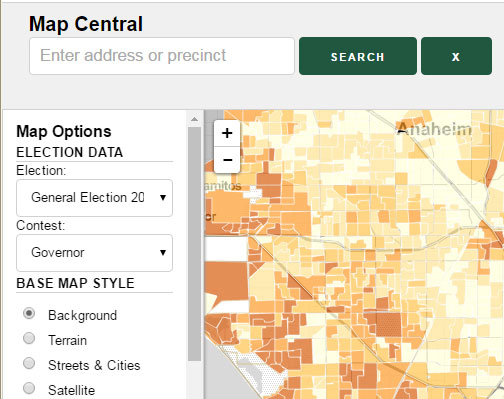Select the Background base map style
This screenshot has width=504, height=399.
pos(29,313)
